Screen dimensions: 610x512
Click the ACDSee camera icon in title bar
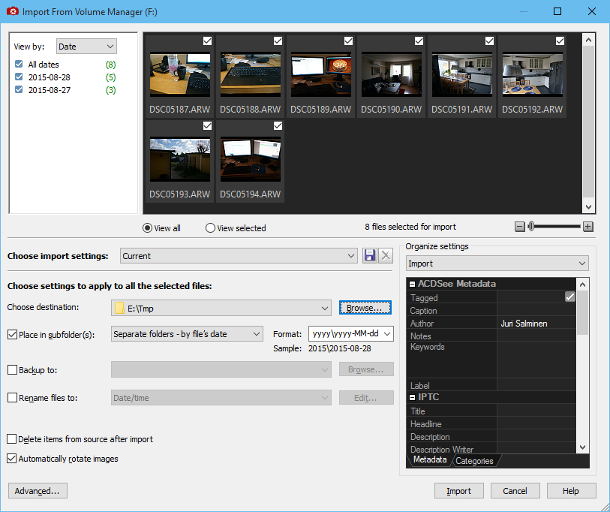tap(12, 11)
